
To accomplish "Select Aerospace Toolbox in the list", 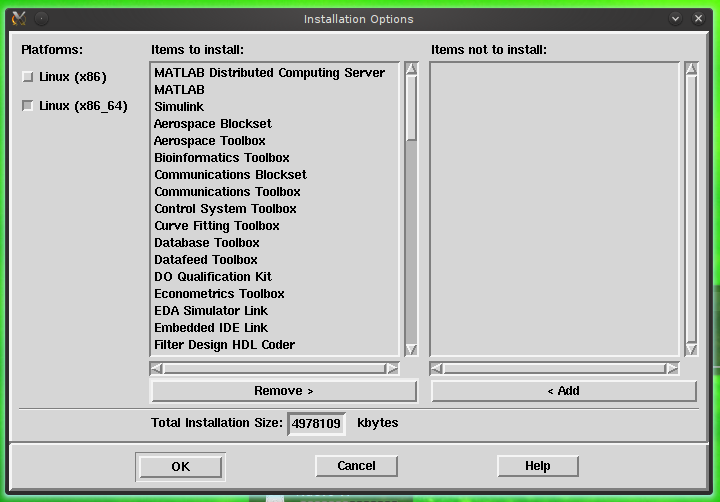I will (x=274, y=141).
